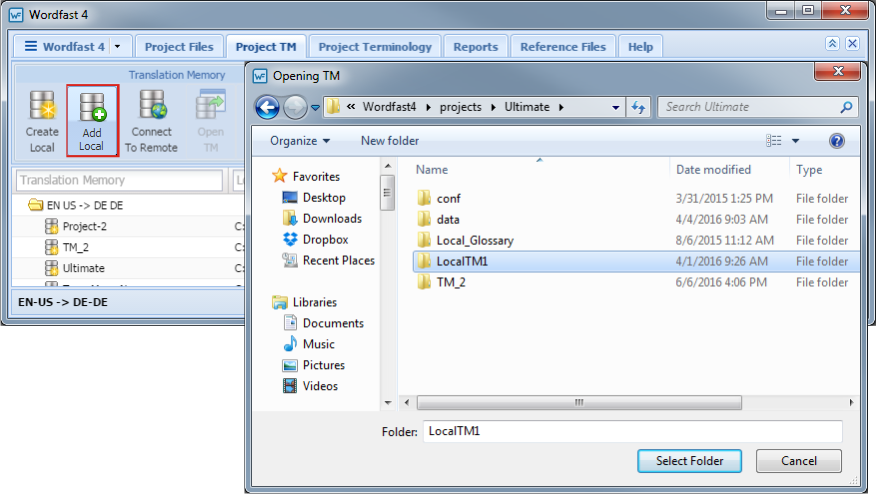Switch to Project Terminology tab

click(x=375, y=47)
